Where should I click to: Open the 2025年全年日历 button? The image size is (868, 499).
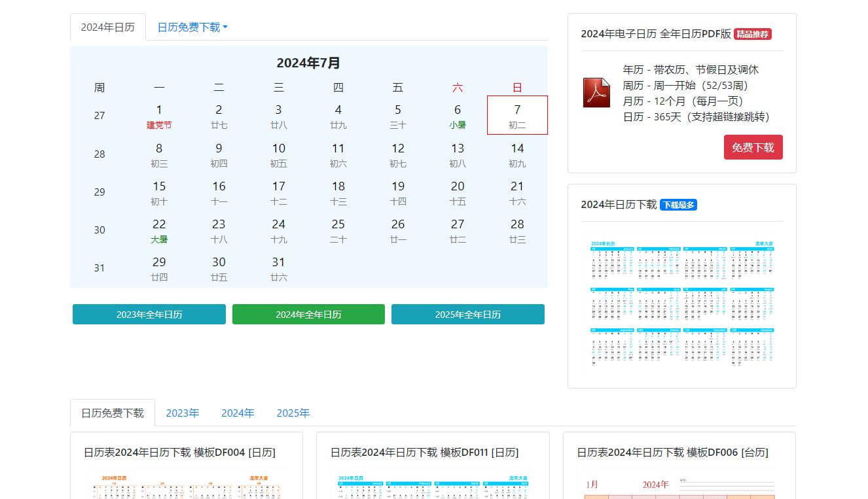coord(467,315)
